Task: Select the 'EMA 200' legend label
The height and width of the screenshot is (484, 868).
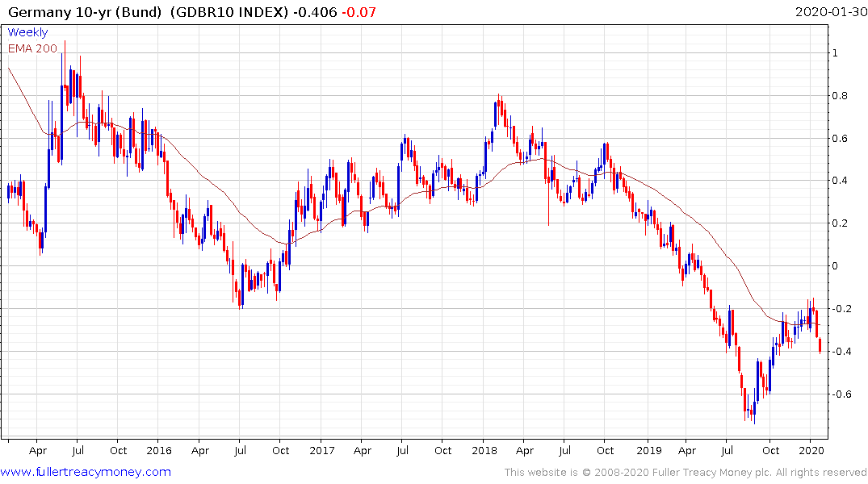Action: coord(32,48)
